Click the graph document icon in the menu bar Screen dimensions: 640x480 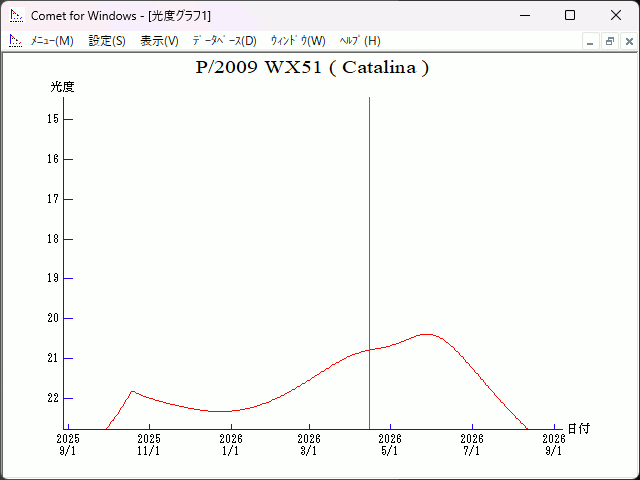(15, 41)
